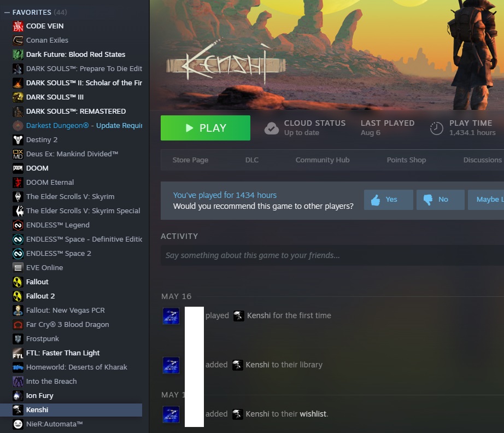Screen dimensions: 504x433
Task: Recommend the game with Yes
Action: tap(388, 200)
